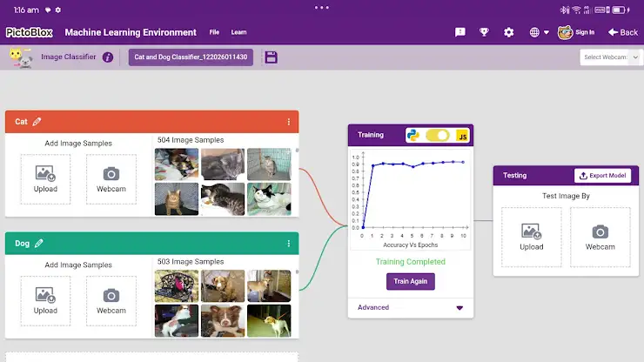Screen dimensions: 644x362
Task: Open the Cat class three-dot menu
Action: pyautogui.click(x=289, y=122)
